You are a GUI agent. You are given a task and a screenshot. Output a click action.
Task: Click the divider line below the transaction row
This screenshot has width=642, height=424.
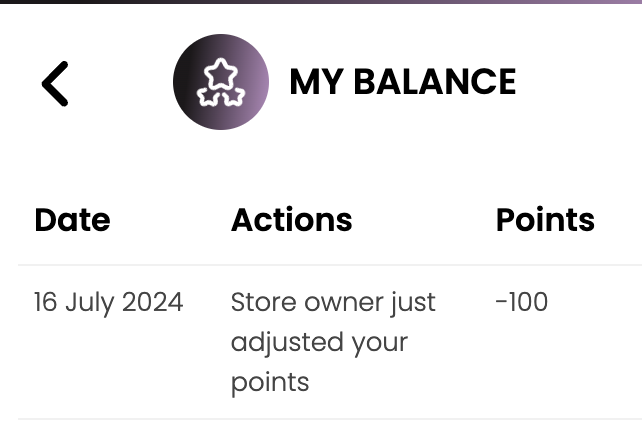(330, 419)
